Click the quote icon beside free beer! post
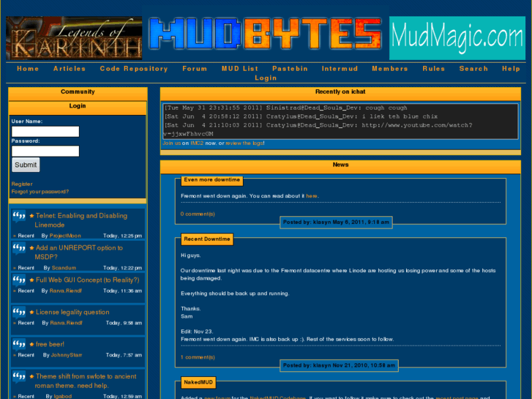 click(19, 344)
